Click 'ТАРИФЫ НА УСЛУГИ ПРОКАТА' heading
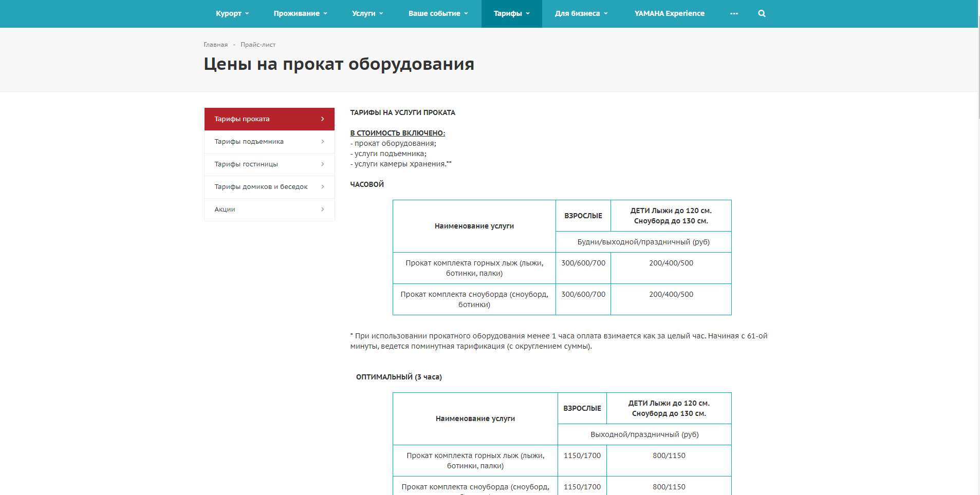This screenshot has width=980, height=495. 402,112
